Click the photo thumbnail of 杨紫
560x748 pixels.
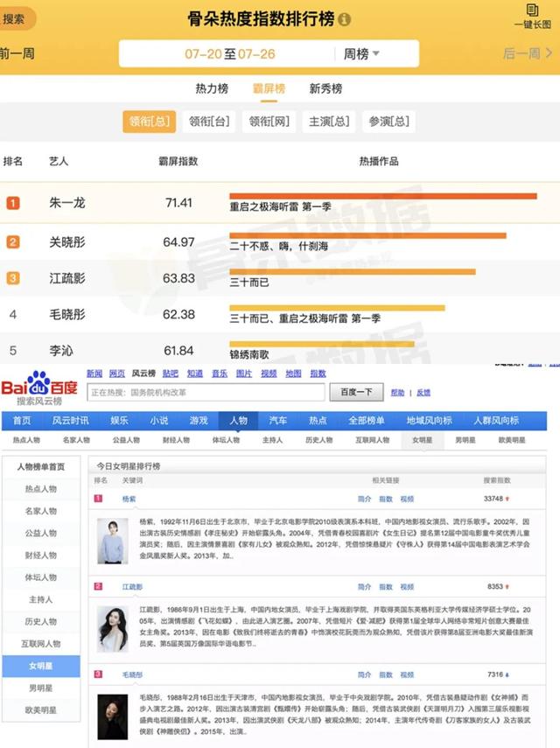[113, 541]
